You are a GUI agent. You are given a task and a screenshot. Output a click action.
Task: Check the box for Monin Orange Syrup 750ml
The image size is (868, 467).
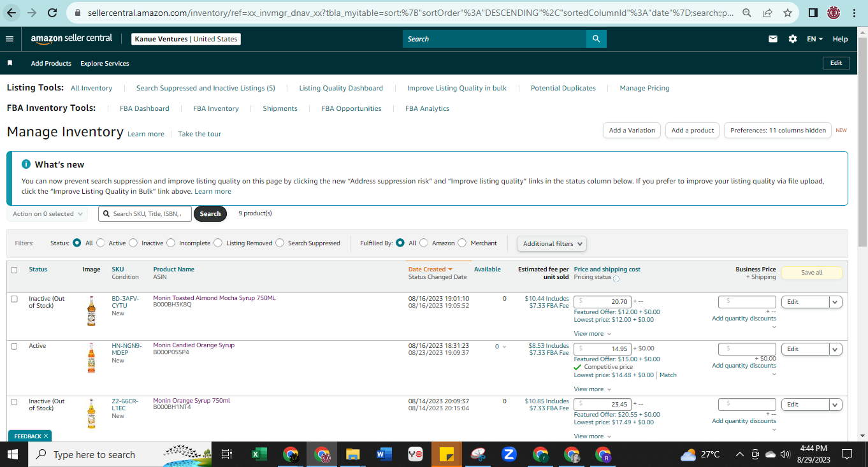[14, 401]
